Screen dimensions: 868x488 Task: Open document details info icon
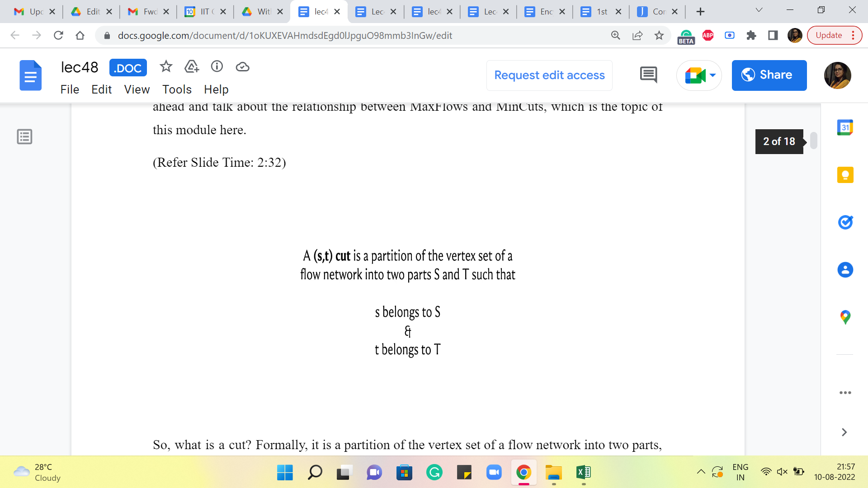[x=217, y=67]
